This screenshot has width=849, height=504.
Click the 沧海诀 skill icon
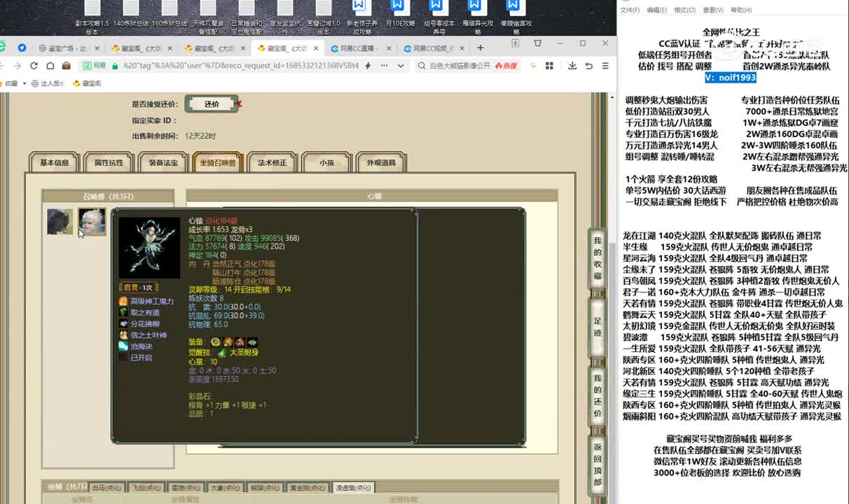click(123, 346)
